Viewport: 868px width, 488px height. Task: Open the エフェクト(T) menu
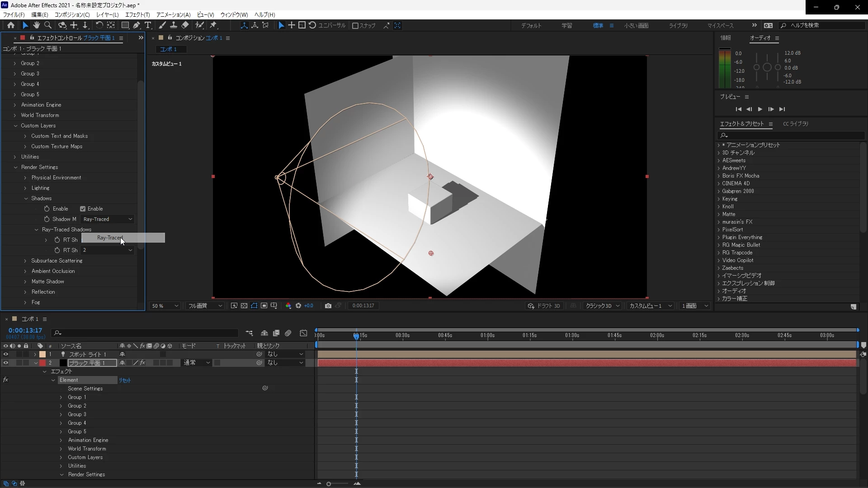137,14
